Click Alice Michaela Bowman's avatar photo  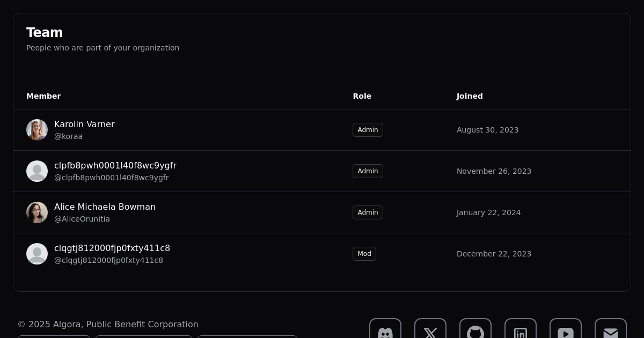click(37, 212)
